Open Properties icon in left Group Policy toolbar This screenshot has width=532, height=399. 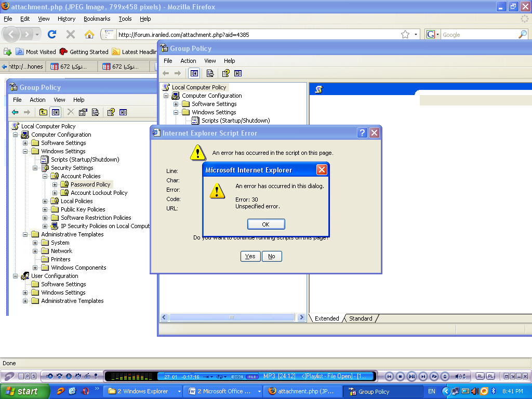83,112
